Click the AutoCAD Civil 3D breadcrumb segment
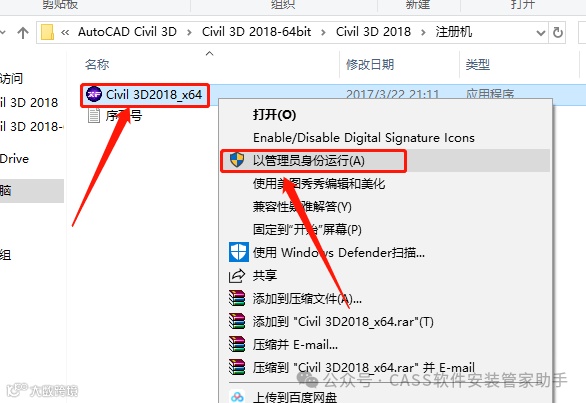The width and height of the screenshot is (586, 403). (127, 32)
